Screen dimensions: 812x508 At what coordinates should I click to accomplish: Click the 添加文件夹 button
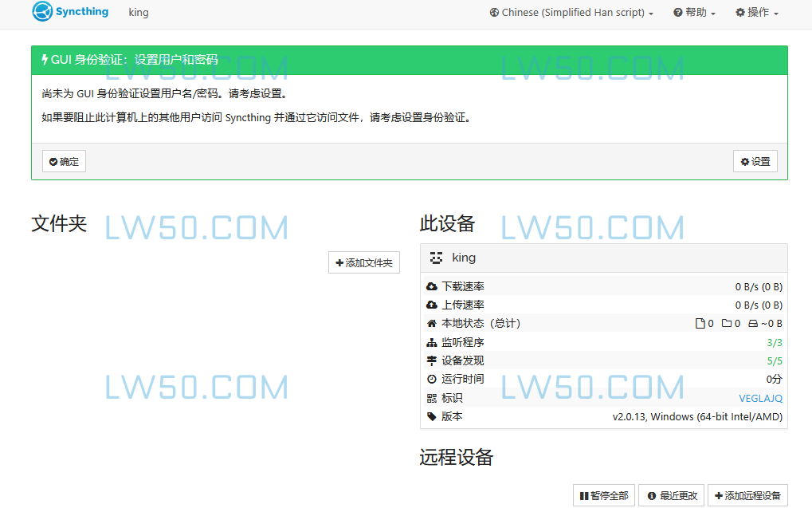coord(363,262)
